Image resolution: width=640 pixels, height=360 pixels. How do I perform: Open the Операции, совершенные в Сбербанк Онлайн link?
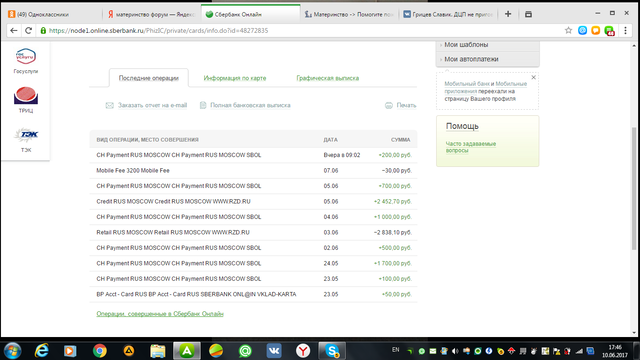coord(160,314)
